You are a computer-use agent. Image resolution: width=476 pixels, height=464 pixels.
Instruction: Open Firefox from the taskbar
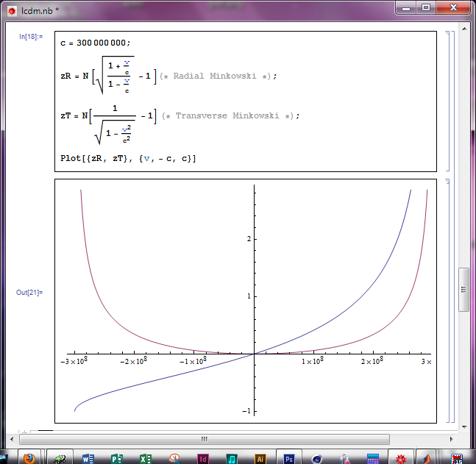click(29, 457)
